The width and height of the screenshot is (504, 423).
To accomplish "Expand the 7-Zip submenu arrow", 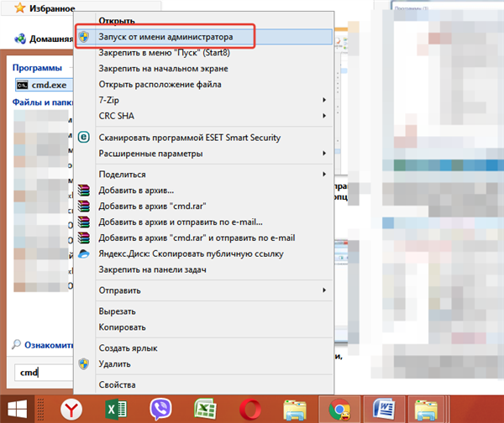I will pos(324,100).
